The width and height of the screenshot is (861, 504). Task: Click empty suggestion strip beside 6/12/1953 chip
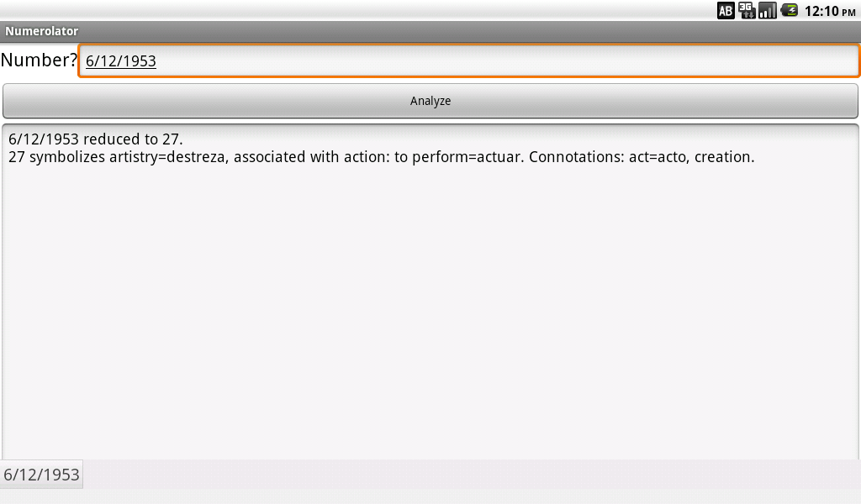(473, 475)
